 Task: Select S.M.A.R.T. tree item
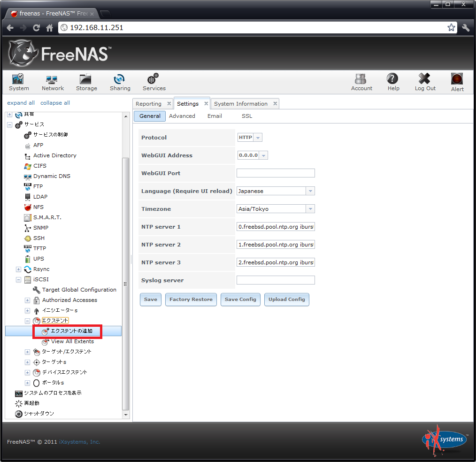pyautogui.click(x=47, y=217)
